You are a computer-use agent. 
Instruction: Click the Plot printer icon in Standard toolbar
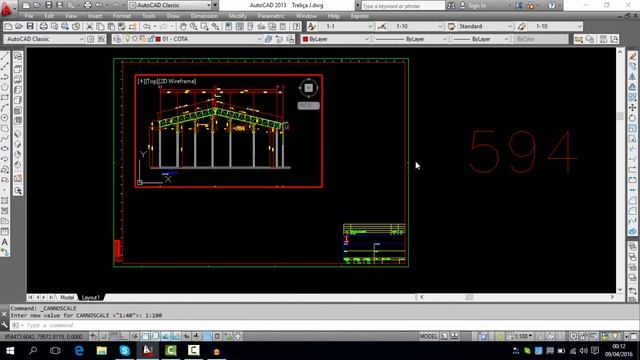43,27
